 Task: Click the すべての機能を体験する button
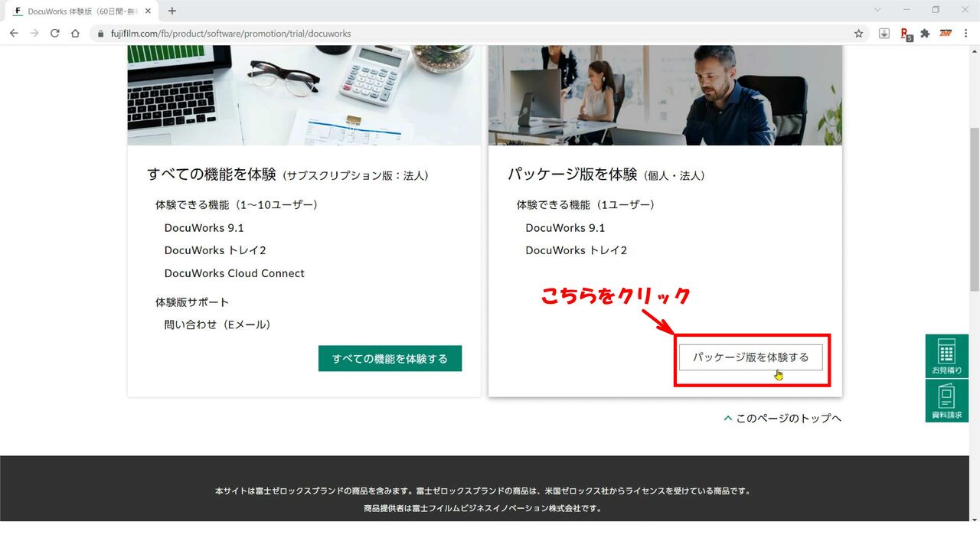390,358
